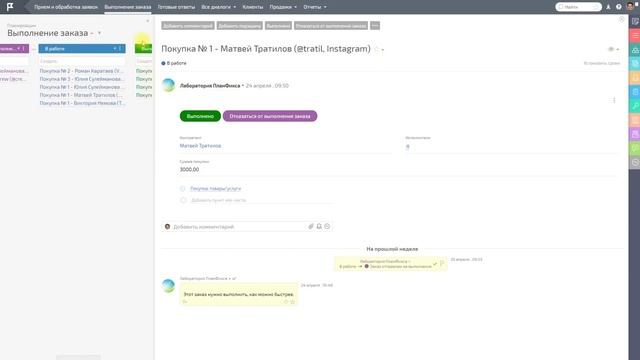This screenshot has height=360, width=640.
Task: Click gray "Добавить комментарий" toolbar button
Action: (188, 26)
